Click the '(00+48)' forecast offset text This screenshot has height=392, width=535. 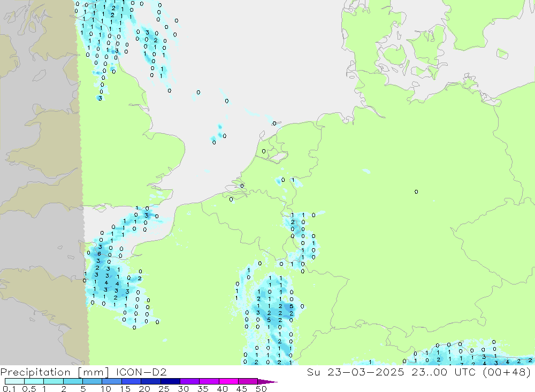tap(507, 372)
